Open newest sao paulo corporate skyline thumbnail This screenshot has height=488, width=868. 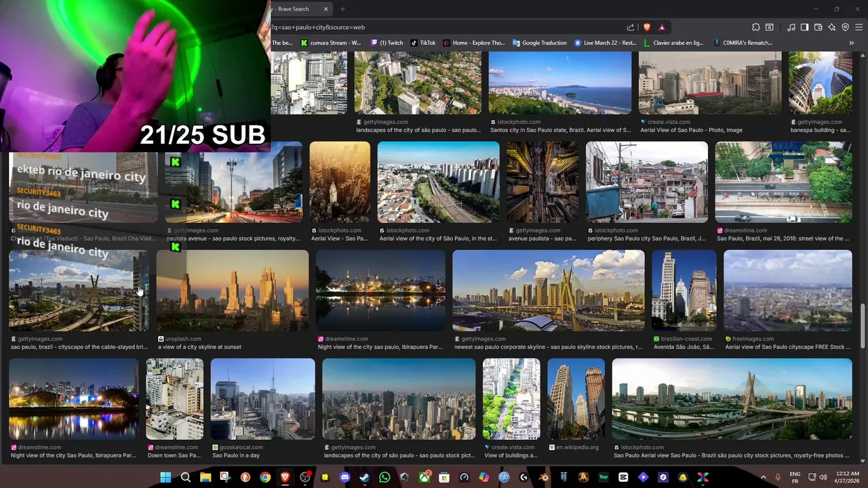pyautogui.click(x=548, y=290)
